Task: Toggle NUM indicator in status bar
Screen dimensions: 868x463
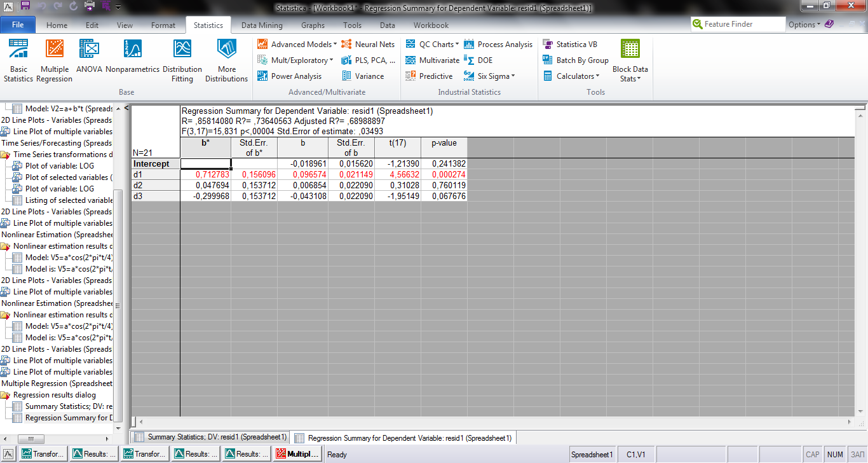Action: point(835,455)
